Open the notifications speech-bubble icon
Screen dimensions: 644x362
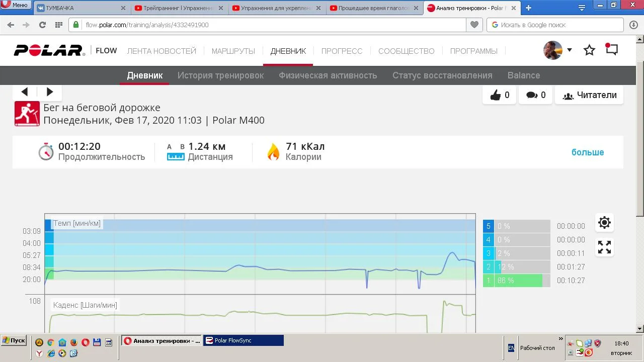(x=611, y=49)
